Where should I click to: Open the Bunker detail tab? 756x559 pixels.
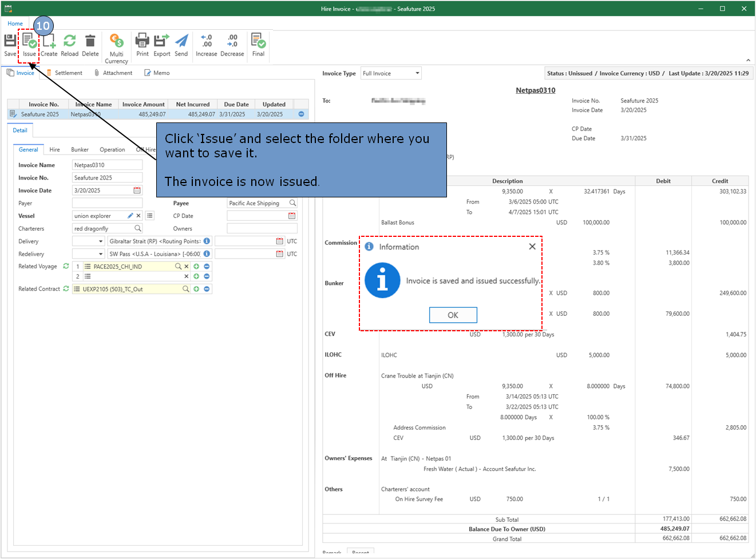(80, 150)
